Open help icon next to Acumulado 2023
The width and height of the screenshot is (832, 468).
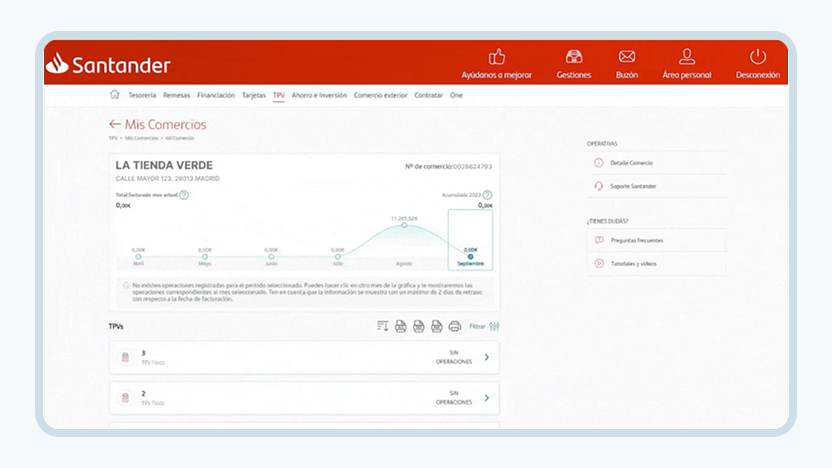tap(487, 195)
